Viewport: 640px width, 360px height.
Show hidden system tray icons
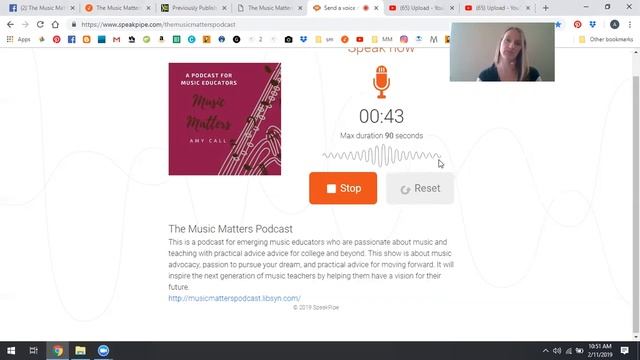pyautogui.click(x=546, y=351)
